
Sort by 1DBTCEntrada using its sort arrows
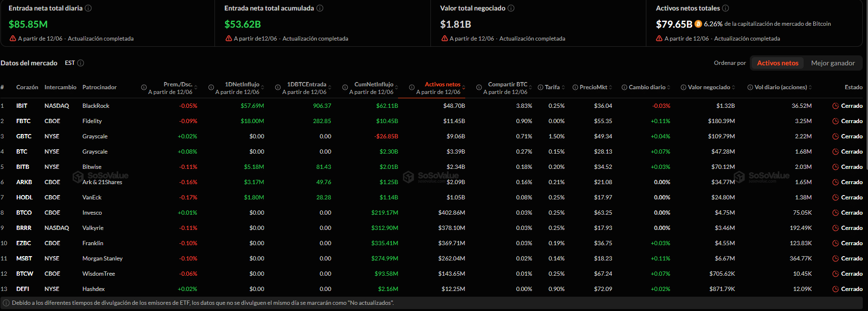[x=330, y=87]
